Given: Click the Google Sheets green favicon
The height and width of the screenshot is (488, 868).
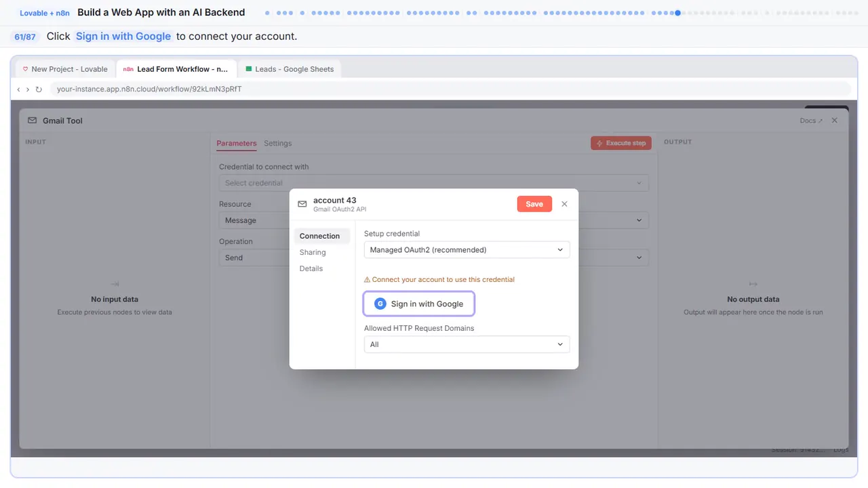Looking at the screenshot, I should point(249,69).
